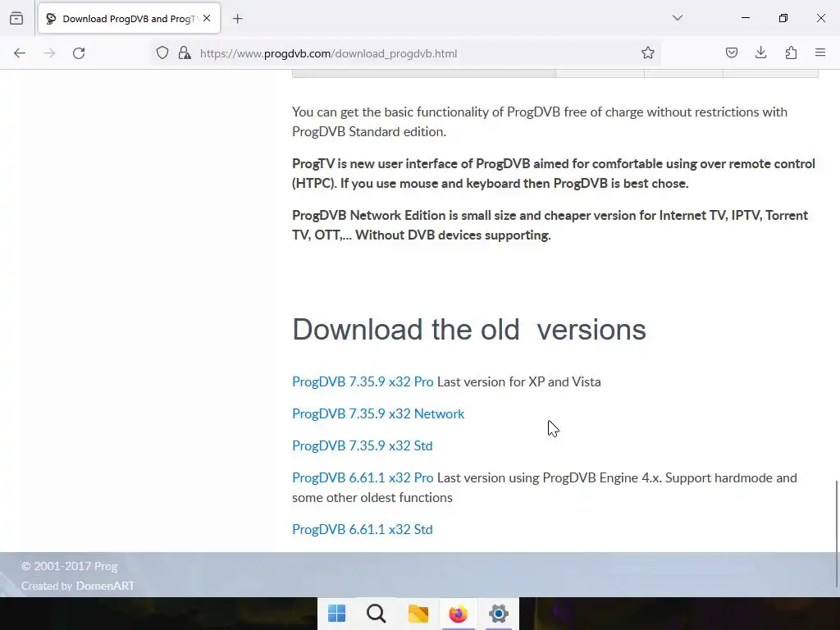
Task: Show site security padlock info
Action: point(185,52)
